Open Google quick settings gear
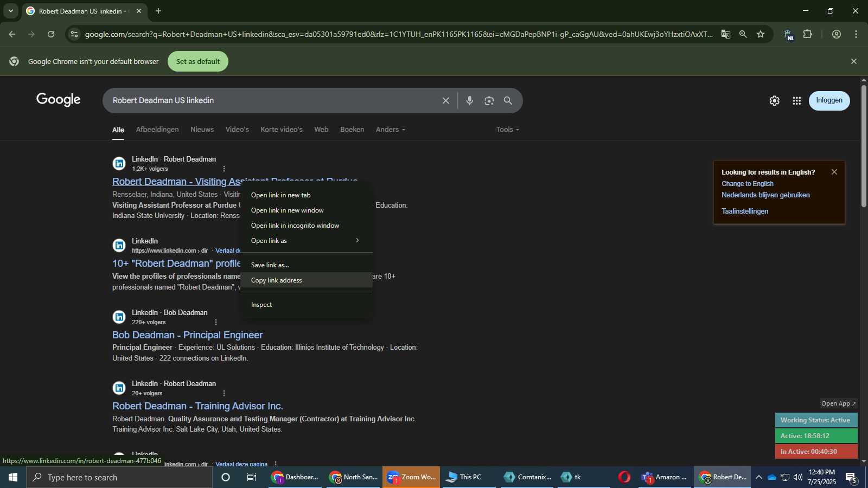This screenshot has width=868, height=488. (775, 100)
